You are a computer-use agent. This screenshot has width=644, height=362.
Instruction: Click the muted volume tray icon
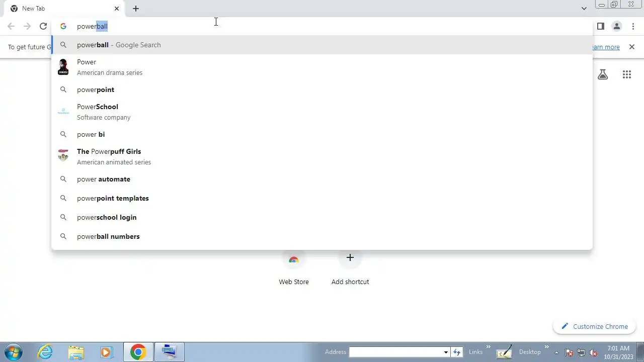click(x=593, y=352)
